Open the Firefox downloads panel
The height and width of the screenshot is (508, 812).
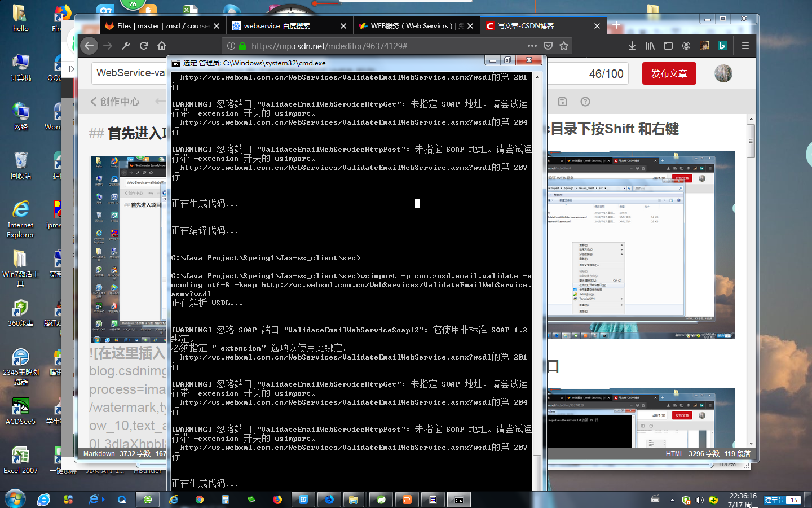[x=632, y=46]
